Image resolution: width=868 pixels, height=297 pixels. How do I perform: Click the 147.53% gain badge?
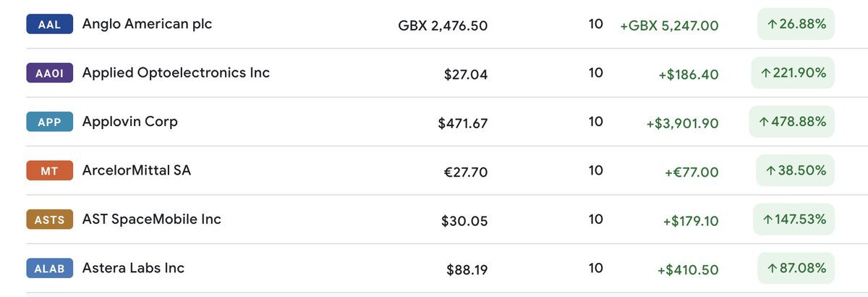793,219
